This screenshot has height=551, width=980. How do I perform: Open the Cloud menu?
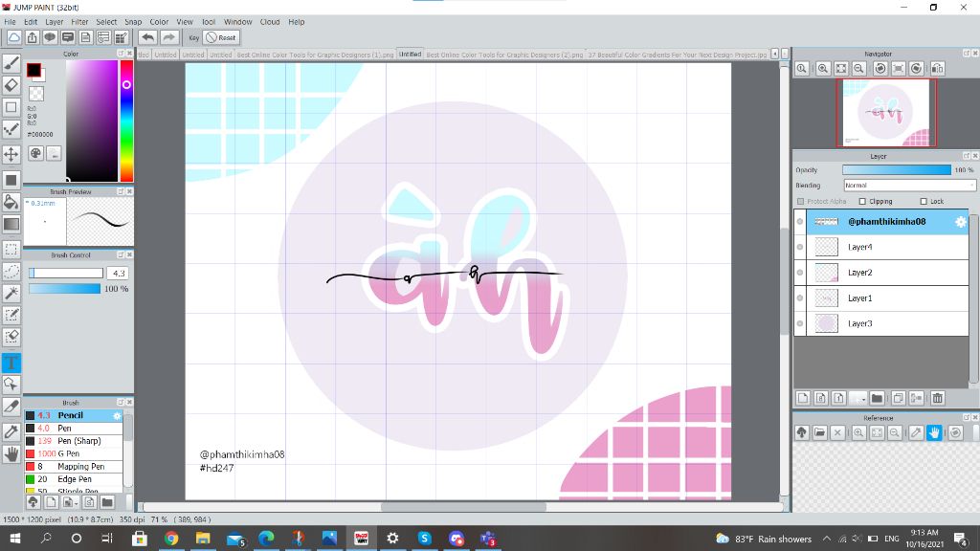pyautogui.click(x=270, y=22)
